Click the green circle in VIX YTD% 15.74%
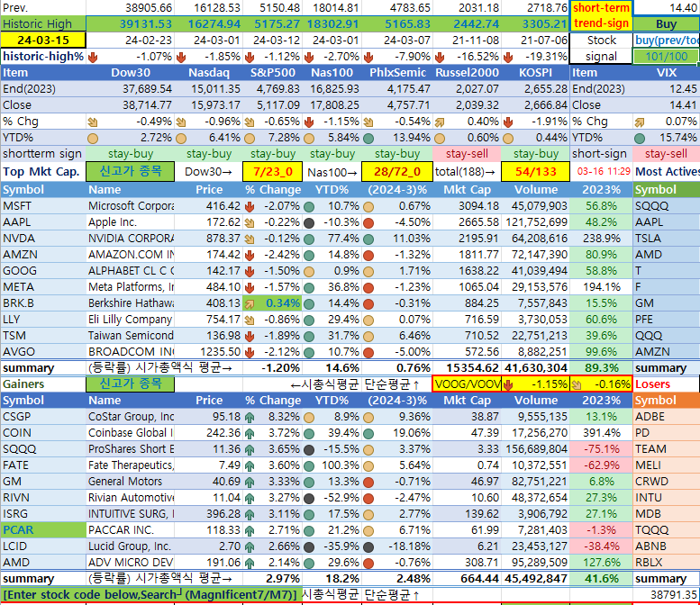 pos(640,139)
